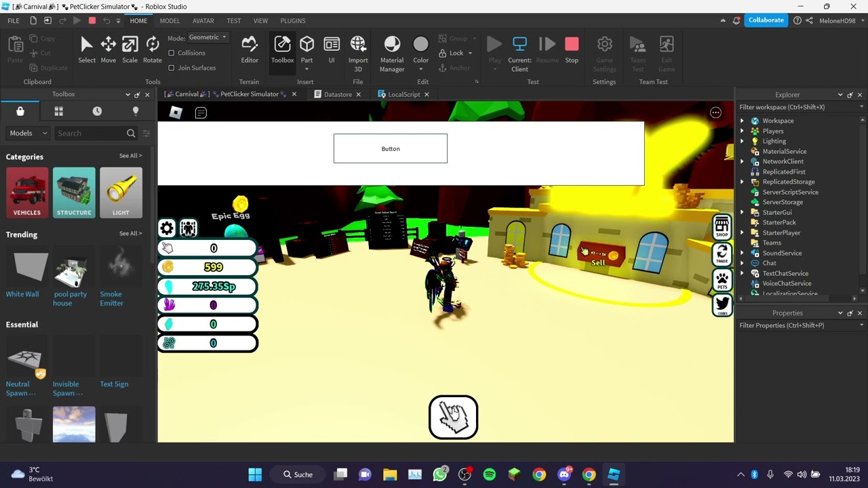See All Trending models
This screenshot has height=488, width=868.
point(130,234)
